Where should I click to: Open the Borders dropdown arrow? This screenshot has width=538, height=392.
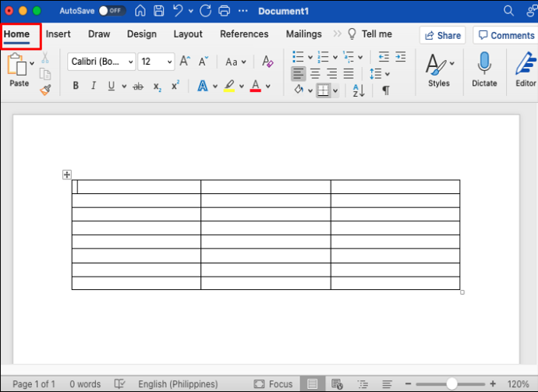[x=335, y=91]
